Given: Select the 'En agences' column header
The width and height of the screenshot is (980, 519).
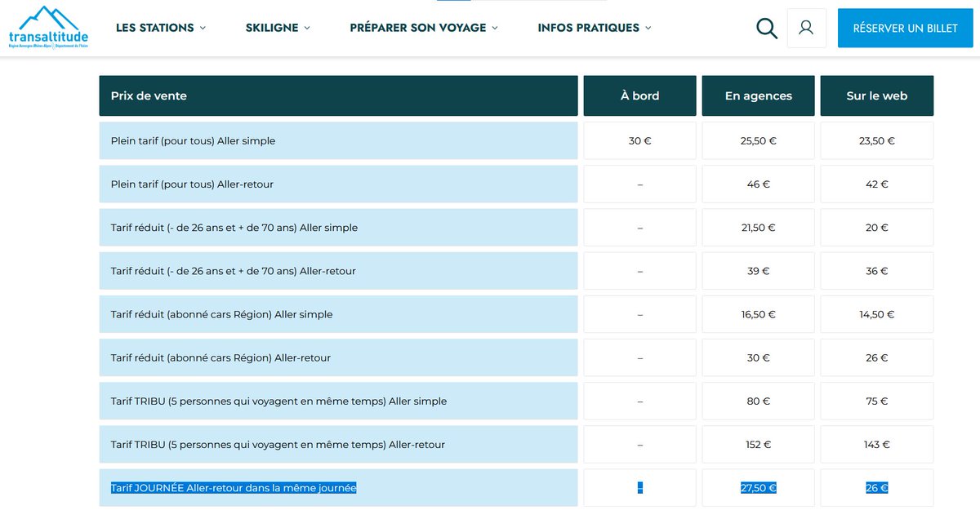Looking at the screenshot, I should (759, 95).
